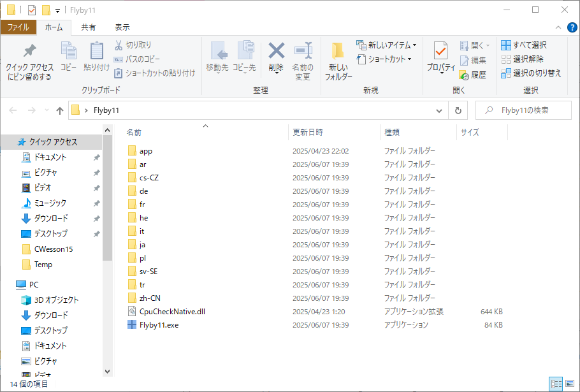The width and height of the screenshot is (580, 392).
Task: Create a New Folder
Action: (x=338, y=61)
